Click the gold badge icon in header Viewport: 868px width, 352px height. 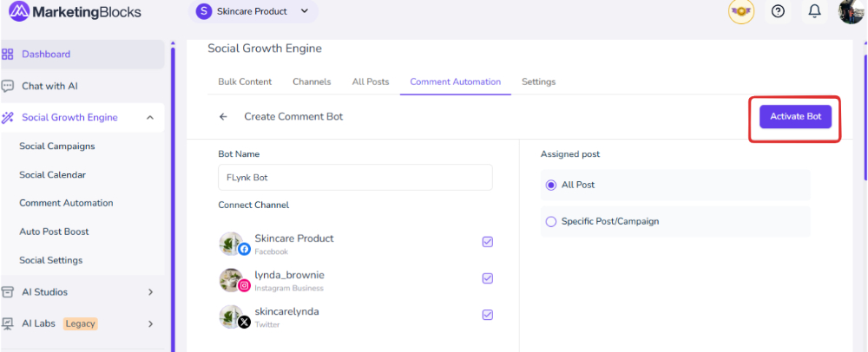click(740, 11)
